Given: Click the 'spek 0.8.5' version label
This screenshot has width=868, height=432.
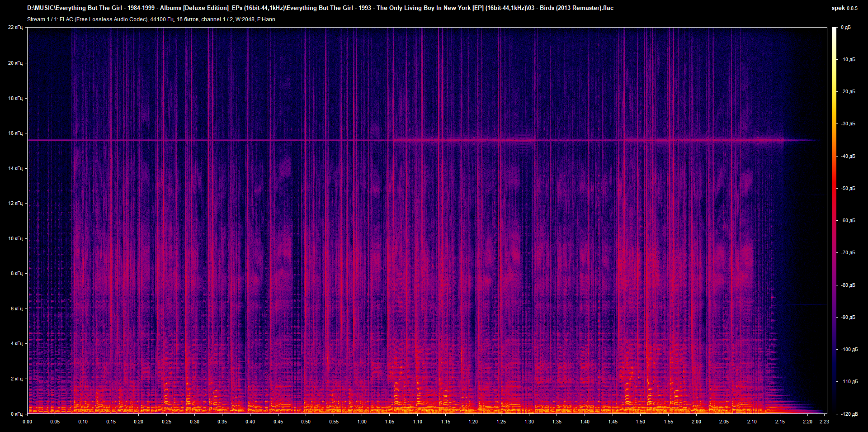Looking at the screenshot, I should (844, 8).
